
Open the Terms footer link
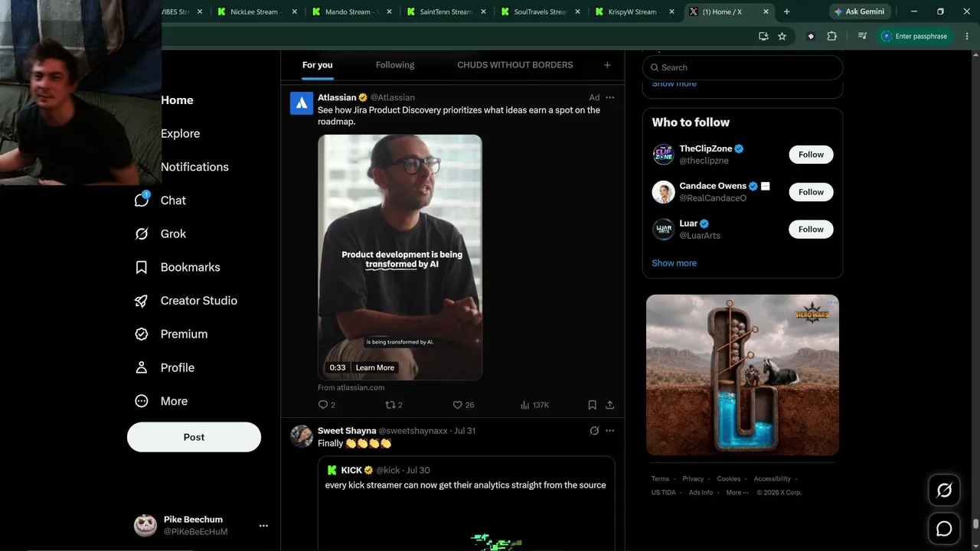point(660,479)
